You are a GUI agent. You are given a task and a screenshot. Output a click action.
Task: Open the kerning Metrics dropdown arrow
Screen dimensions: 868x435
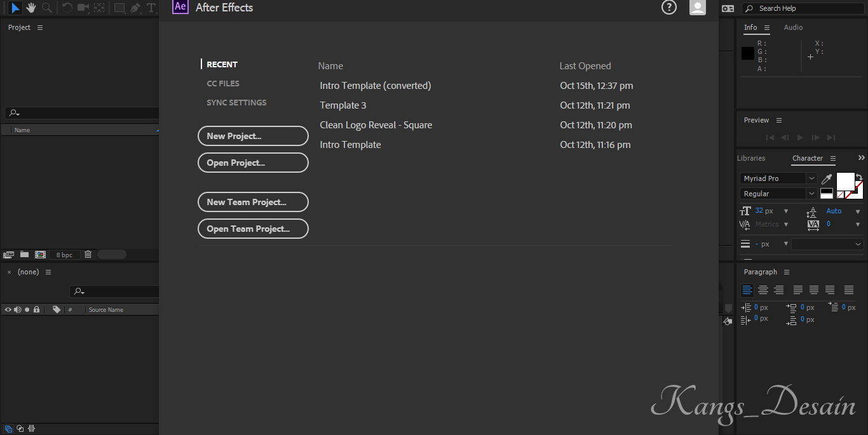click(786, 224)
